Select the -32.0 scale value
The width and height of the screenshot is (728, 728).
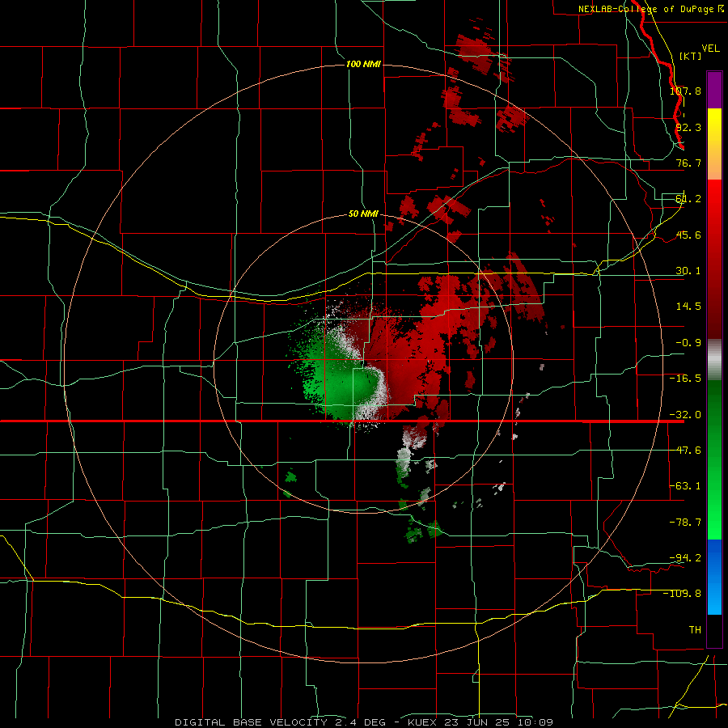click(685, 415)
